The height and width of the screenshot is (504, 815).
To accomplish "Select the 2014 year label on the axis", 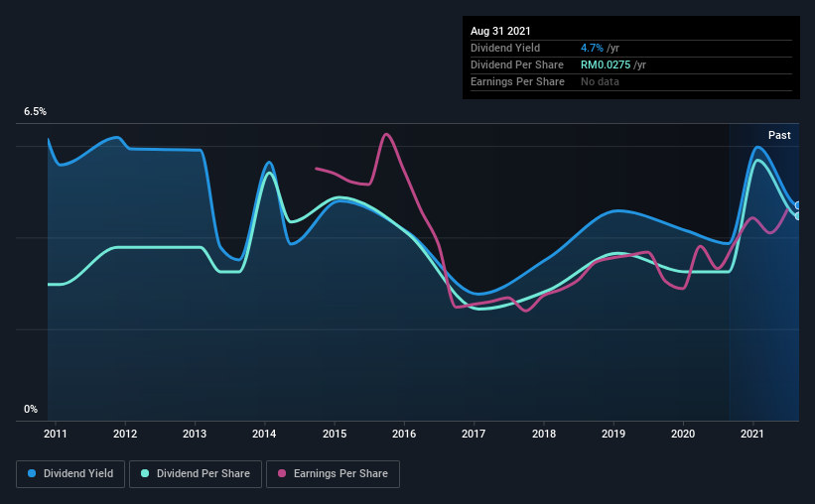I will pyautogui.click(x=264, y=434).
